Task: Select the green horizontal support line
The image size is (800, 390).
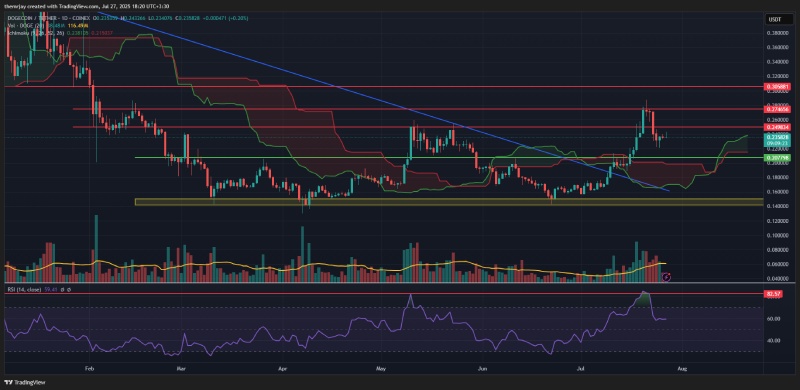Action: 449,157
